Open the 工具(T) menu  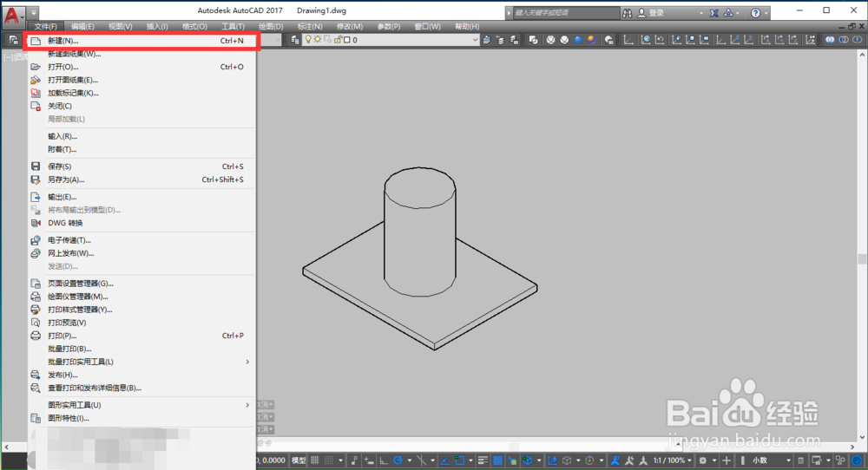click(x=233, y=27)
